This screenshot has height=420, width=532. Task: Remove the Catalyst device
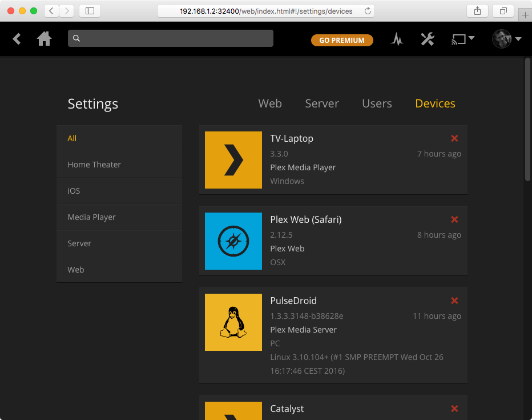454,409
